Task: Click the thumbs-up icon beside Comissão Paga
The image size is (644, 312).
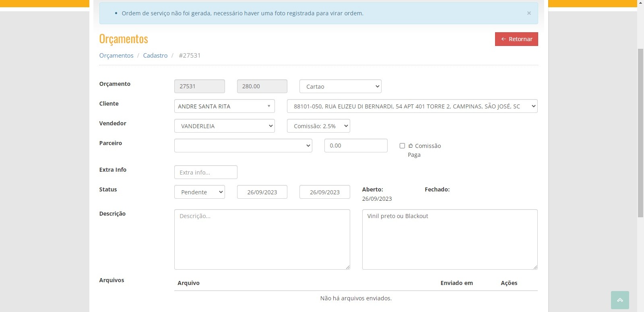Action: [411, 146]
